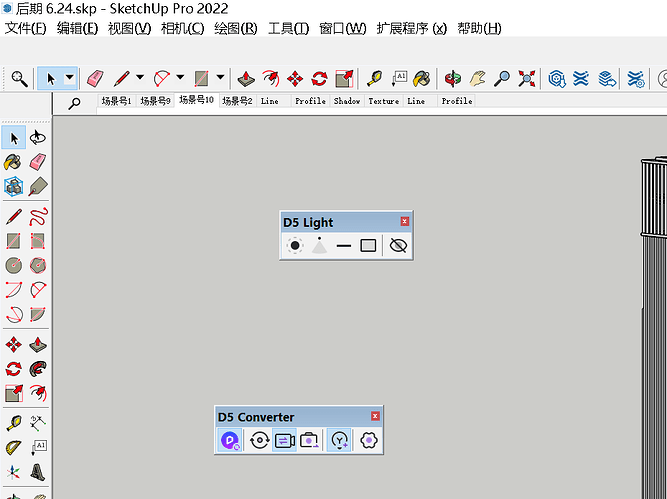Open the 扩展程序 (x) menu
The width and height of the screenshot is (667, 499).
(x=411, y=28)
